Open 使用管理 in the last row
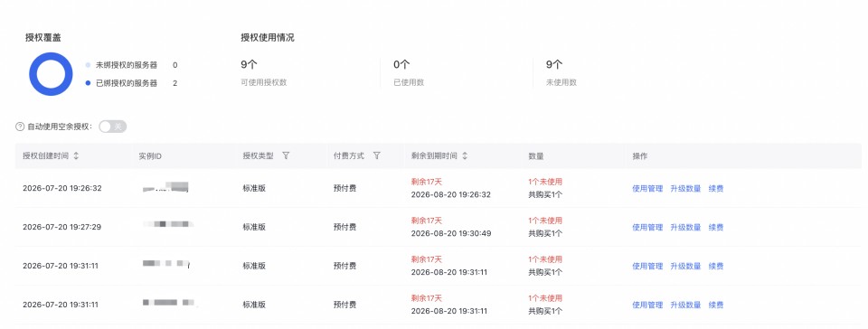 pyautogui.click(x=647, y=305)
